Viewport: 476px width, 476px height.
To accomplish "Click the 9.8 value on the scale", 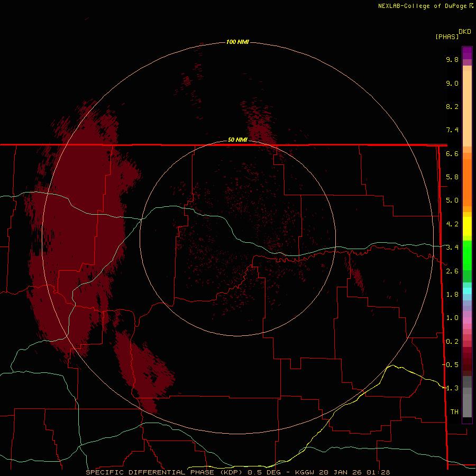I will click(x=452, y=59).
